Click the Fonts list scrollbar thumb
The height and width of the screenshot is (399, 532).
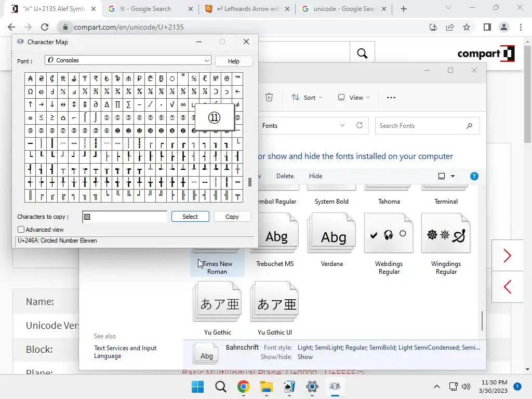click(482, 320)
